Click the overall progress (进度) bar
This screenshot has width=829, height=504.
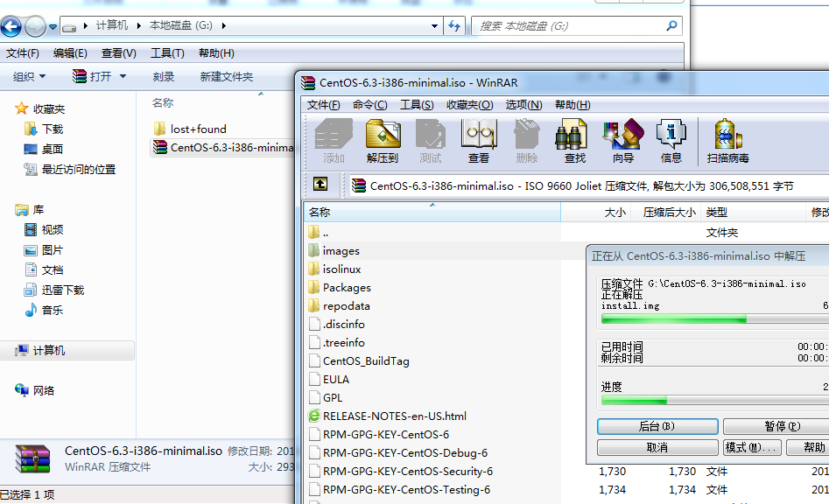[x=715, y=401]
